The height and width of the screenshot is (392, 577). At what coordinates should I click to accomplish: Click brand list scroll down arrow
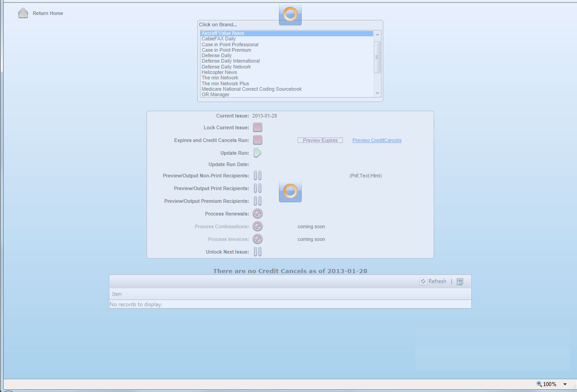pyautogui.click(x=377, y=93)
